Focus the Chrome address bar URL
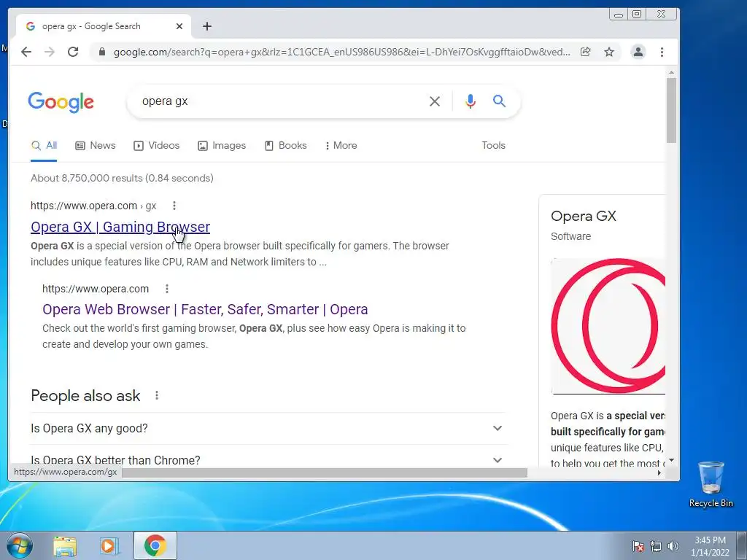 pyautogui.click(x=341, y=52)
